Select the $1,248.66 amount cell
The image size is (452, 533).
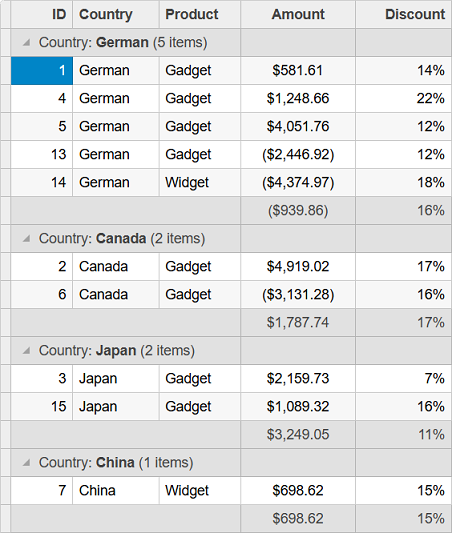click(x=298, y=99)
